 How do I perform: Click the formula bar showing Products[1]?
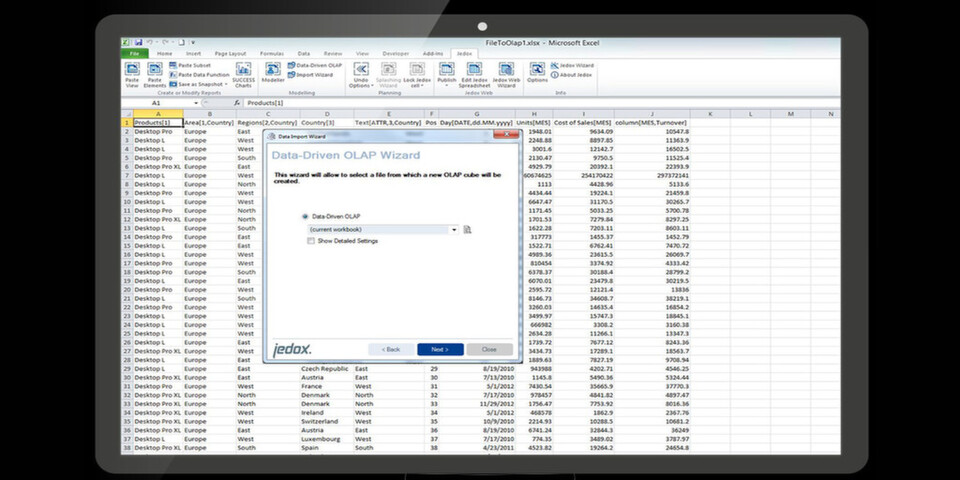click(542, 103)
